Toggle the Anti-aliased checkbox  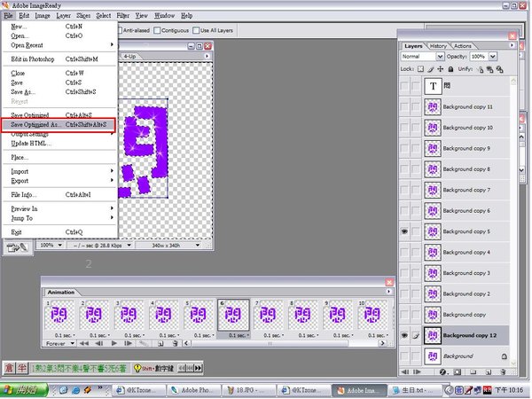coord(120,30)
